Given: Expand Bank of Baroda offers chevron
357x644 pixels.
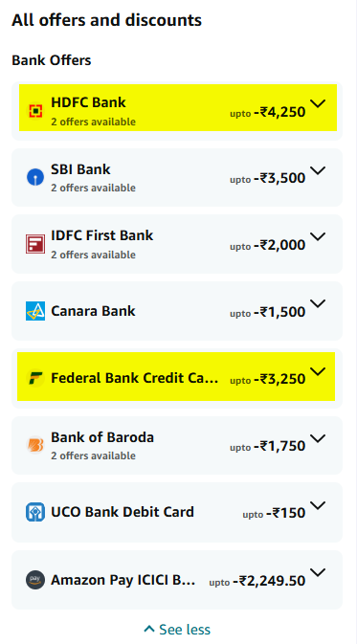Looking at the screenshot, I should point(318,438).
